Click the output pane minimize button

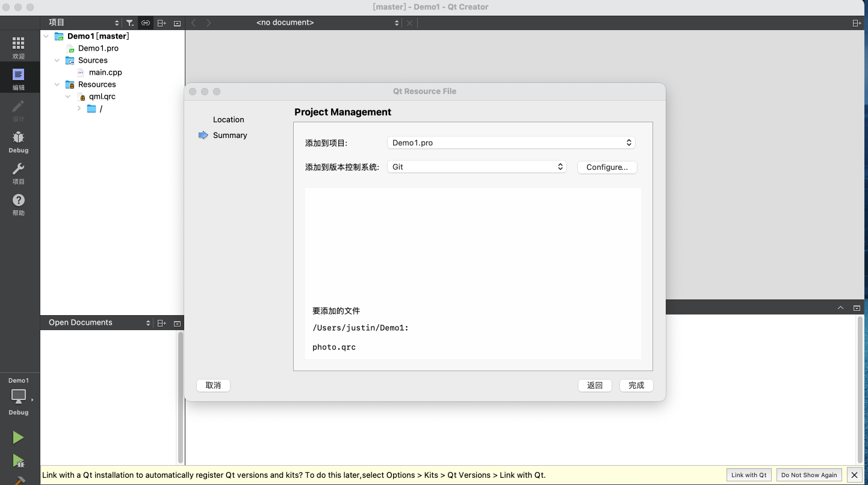point(857,308)
